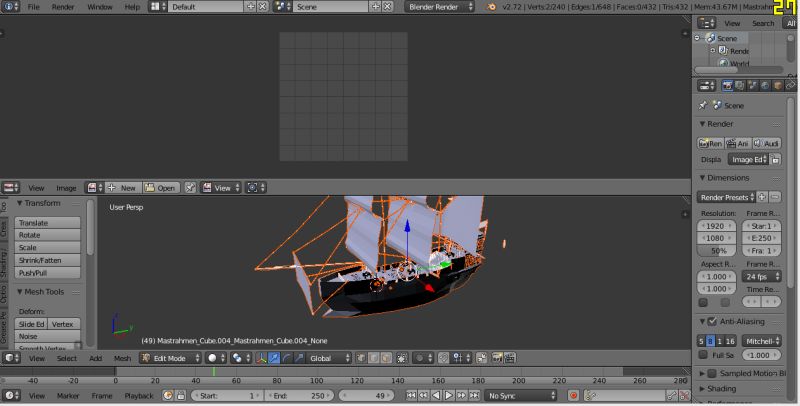Open the Mesh menu in 3D view header
Image resolution: width=800 pixels, height=406 pixels.
122,358
